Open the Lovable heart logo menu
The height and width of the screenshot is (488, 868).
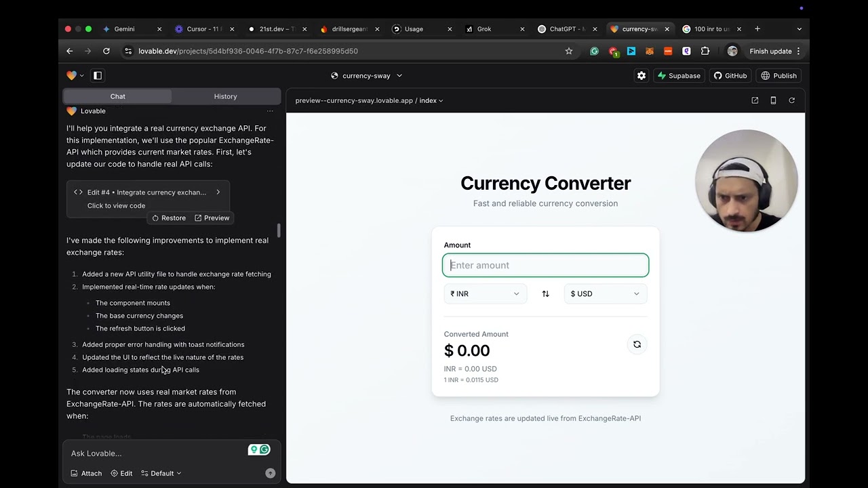click(x=75, y=75)
